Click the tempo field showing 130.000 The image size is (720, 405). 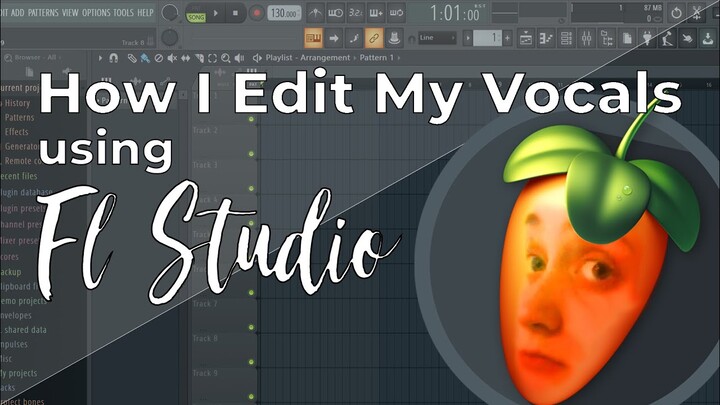click(x=284, y=13)
